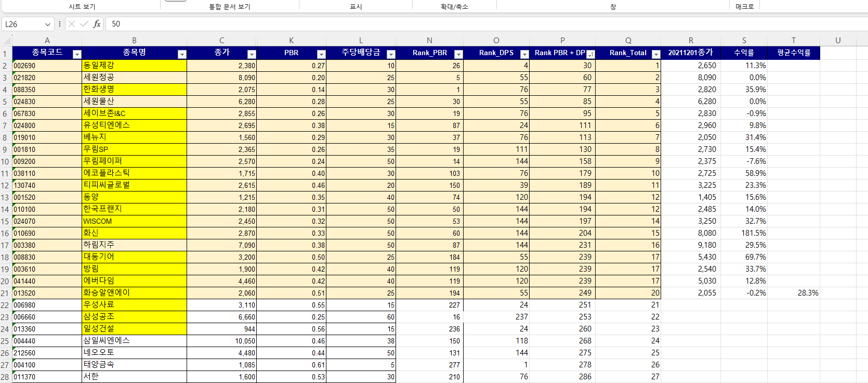Select column A header
868x383 pixels.
point(47,41)
